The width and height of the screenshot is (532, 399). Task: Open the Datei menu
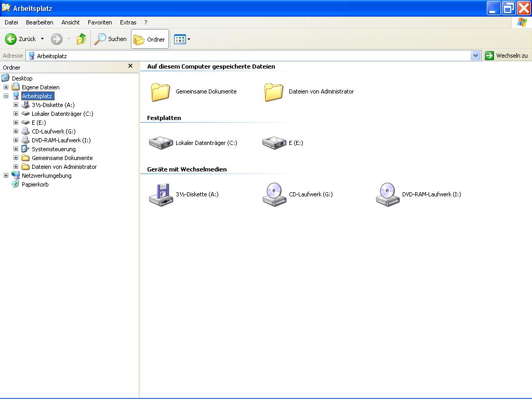(11, 22)
